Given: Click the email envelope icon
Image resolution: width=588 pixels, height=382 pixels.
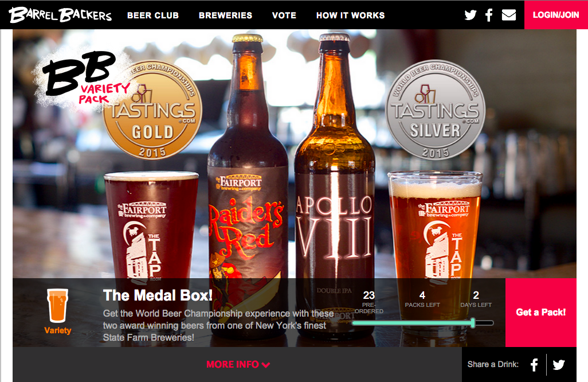Looking at the screenshot, I should [509, 15].
